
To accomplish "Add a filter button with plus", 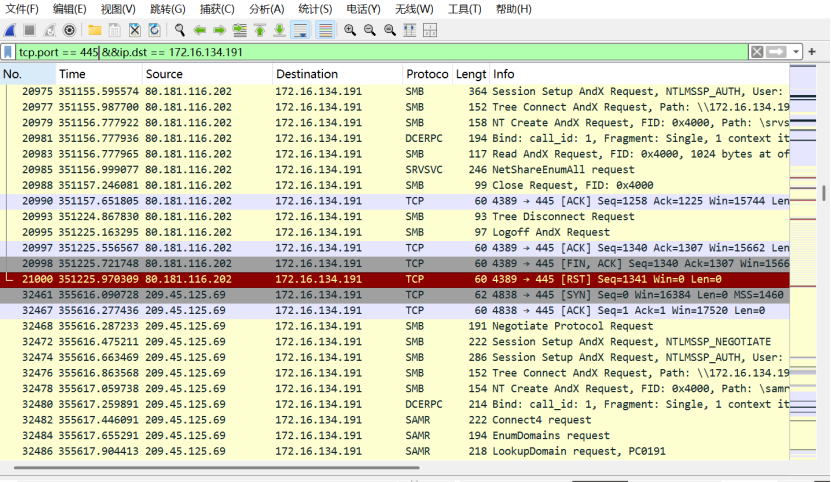I will pos(812,52).
